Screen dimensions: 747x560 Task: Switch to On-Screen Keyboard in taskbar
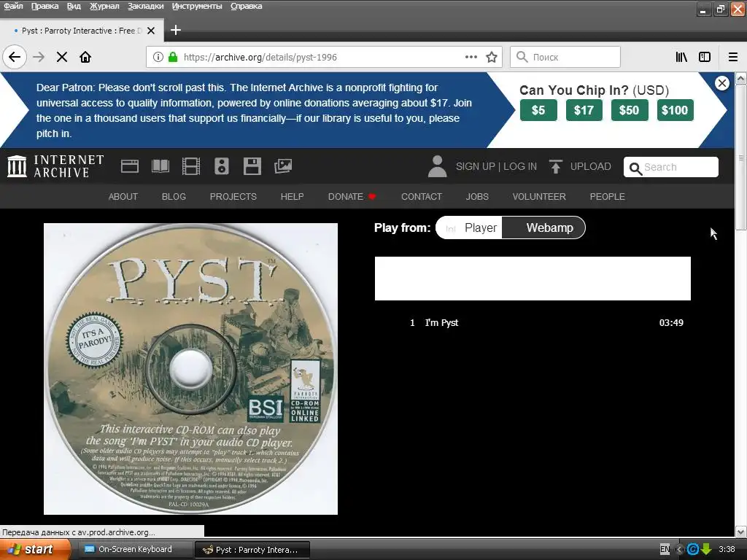pyautogui.click(x=134, y=550)
